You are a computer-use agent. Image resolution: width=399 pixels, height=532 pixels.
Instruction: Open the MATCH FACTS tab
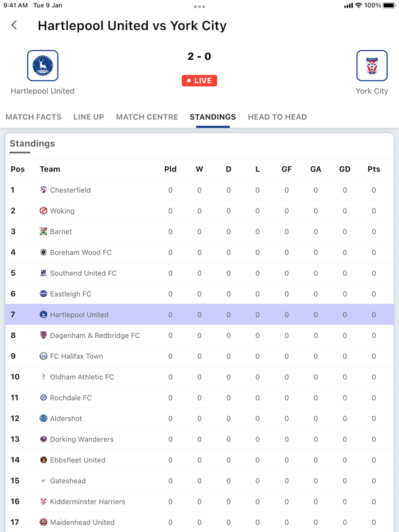coord(33,117)
